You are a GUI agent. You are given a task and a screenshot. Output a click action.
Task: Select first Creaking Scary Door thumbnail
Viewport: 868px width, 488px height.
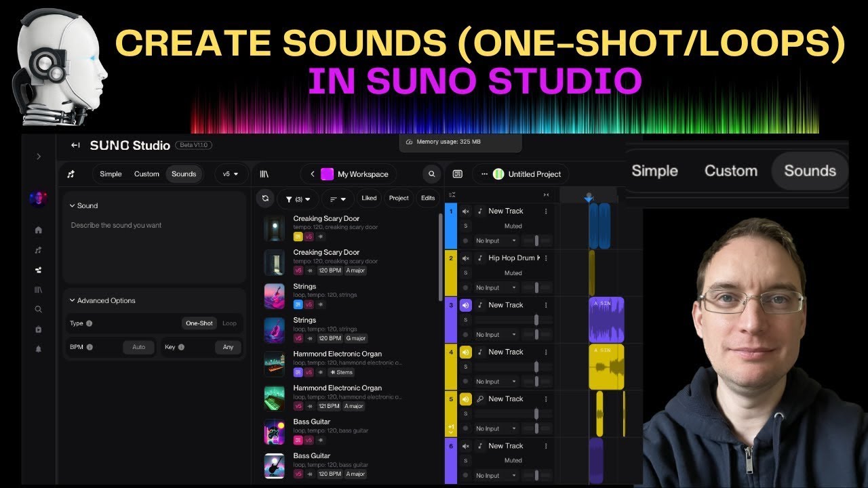(275, 228)
